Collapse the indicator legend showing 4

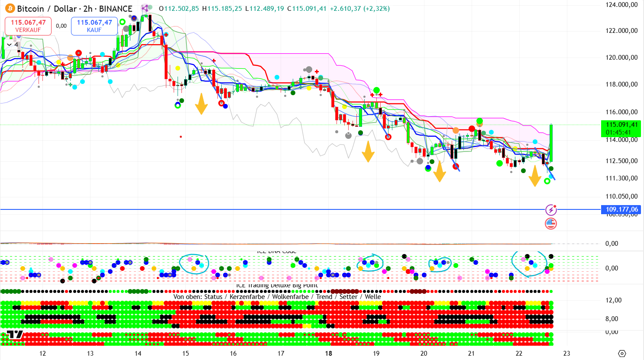10,45
